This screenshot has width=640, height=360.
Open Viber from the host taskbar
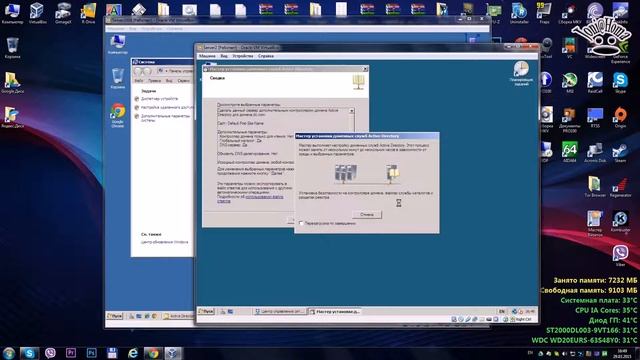coord(50,353)
